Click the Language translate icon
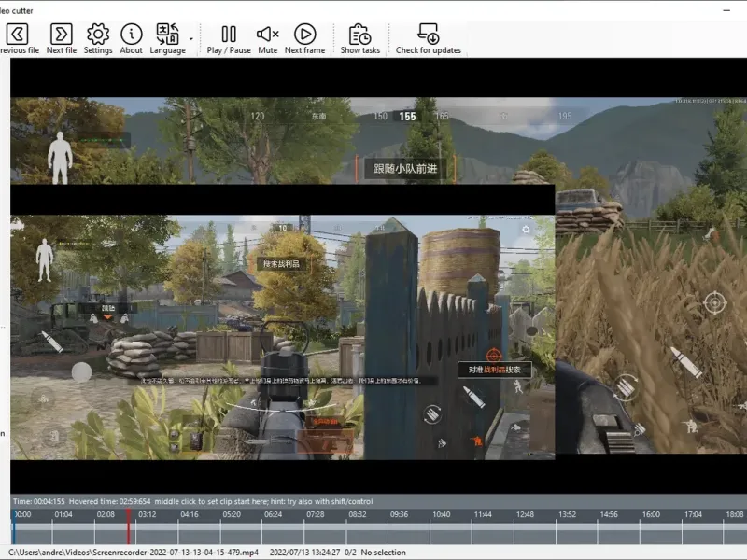The image size is (747, 560). tap(167, 35)
